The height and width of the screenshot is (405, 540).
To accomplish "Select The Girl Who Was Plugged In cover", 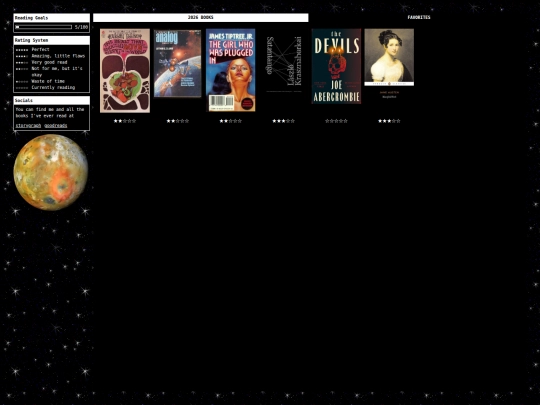I will coord(230,70).
